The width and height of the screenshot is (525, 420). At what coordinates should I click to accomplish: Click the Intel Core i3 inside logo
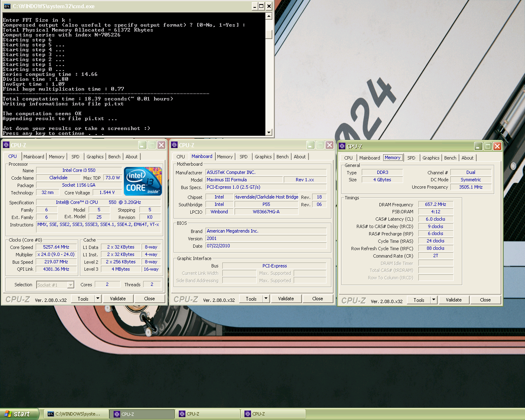(x=143, y=181)
